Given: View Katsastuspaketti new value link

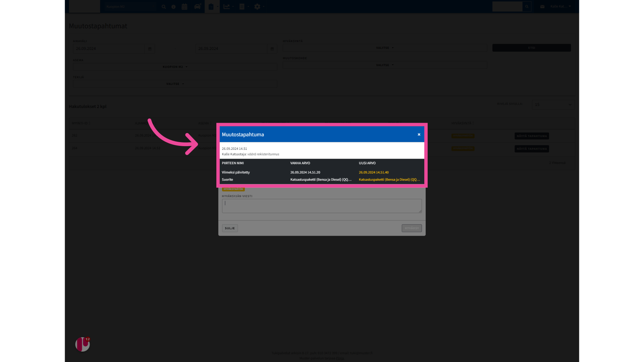Looking at the screenshot, I should coord(389,179).
